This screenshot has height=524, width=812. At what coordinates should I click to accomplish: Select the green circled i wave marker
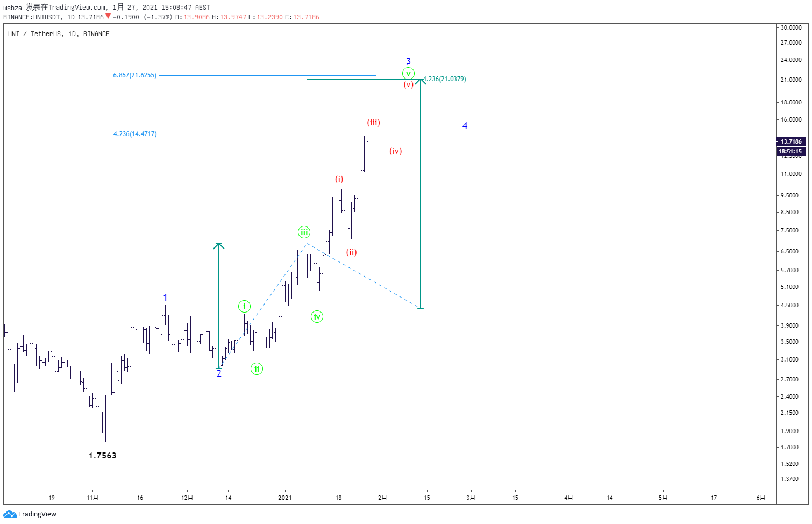245,307
